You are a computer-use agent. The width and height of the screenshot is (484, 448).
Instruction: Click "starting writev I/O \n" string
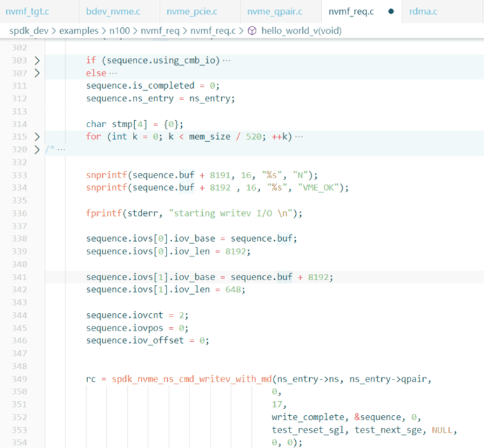(231, 213)
